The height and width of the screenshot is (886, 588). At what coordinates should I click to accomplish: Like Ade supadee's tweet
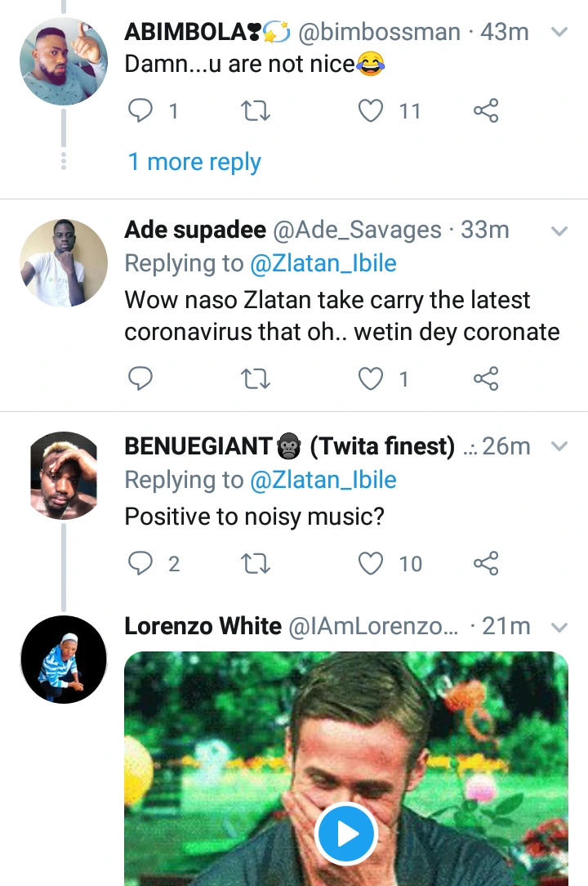(372, 378)
